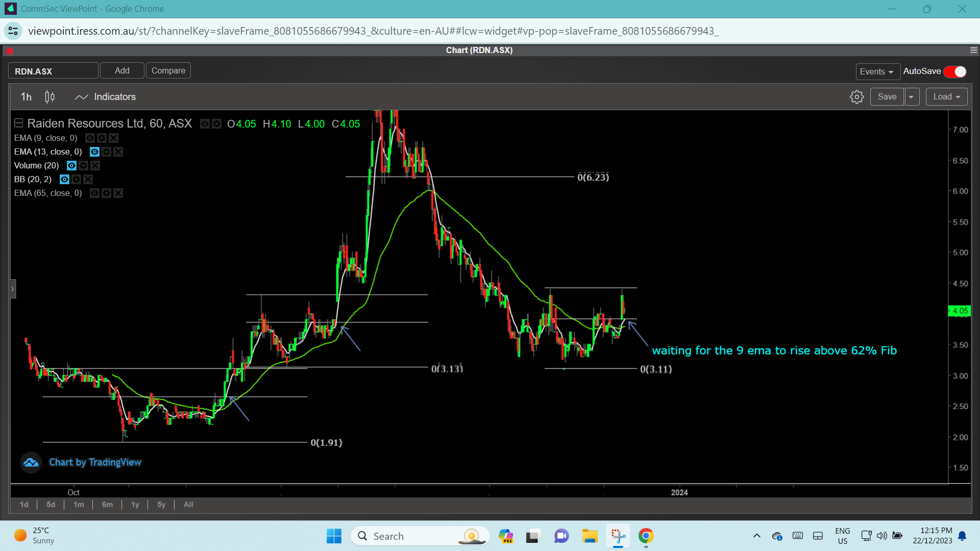Open the Indicators menu
This screenshot has width=980, height=551.
[105, 97]
